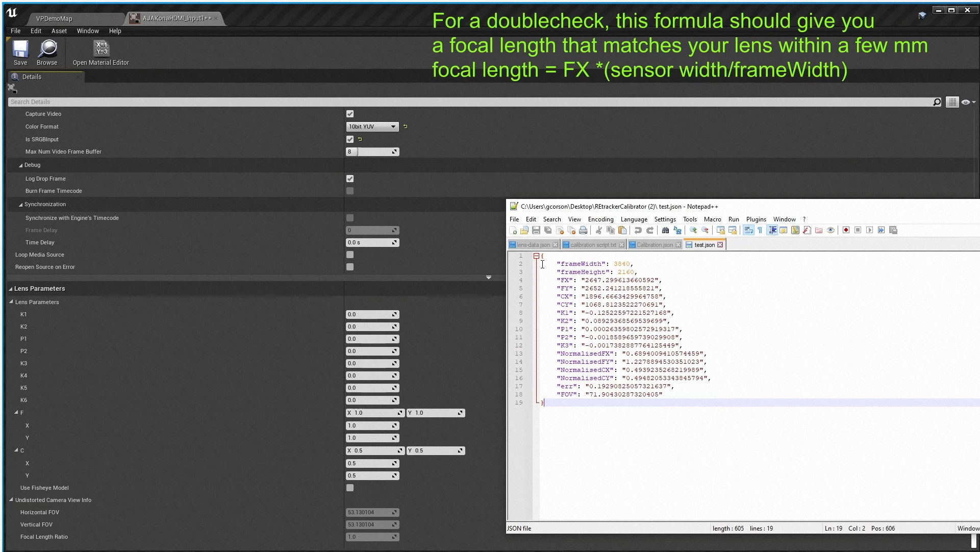Open property matrix grid view icon
This screenshot has width=980, height=552.
click(952, 102)
